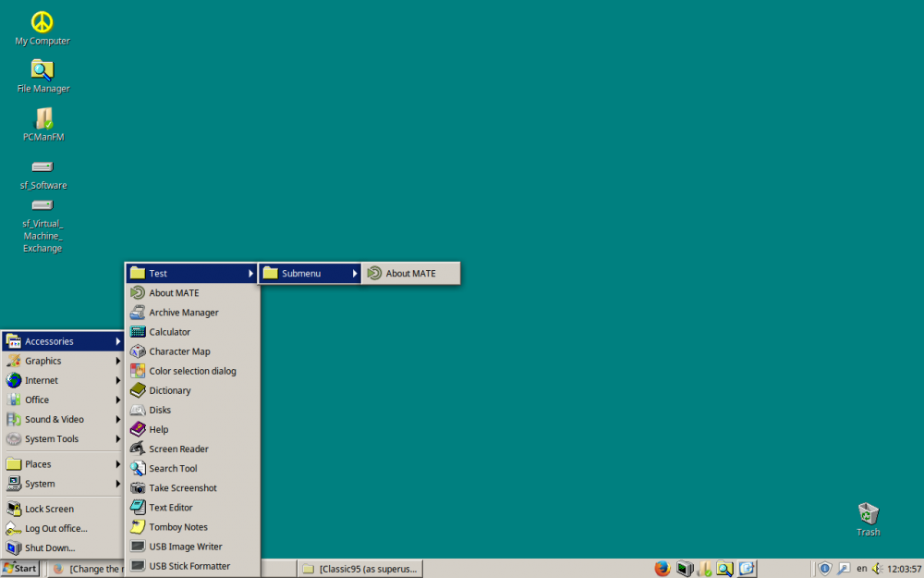924x578 pixels.
Task: Open Help from Accessories
Action: click(192, 429)
